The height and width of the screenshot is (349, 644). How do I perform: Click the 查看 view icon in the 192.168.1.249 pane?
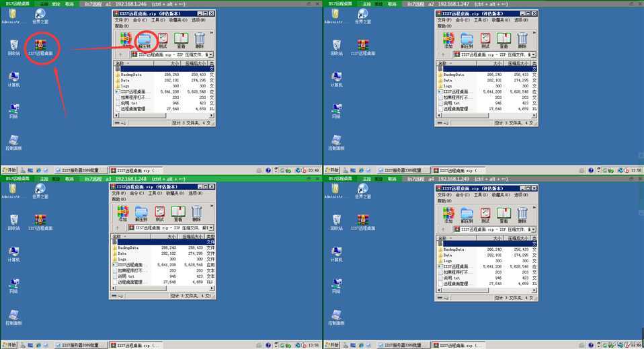click(x=504, y=215)
